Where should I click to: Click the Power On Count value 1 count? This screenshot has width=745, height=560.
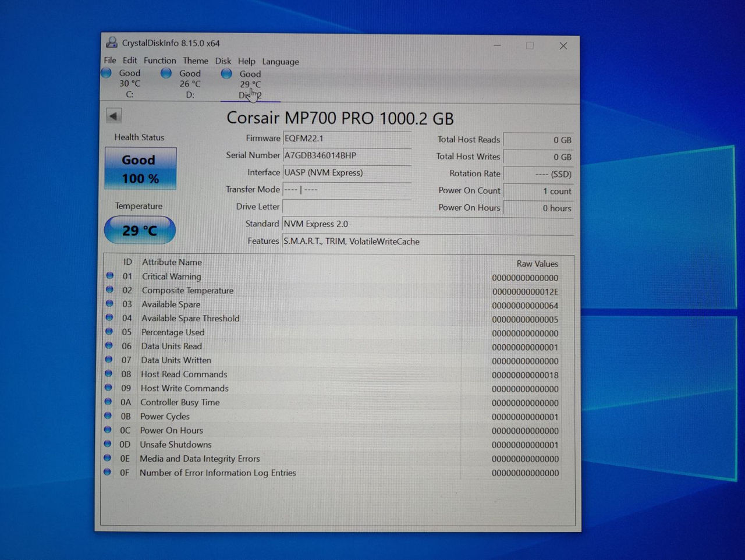(538, 191)
